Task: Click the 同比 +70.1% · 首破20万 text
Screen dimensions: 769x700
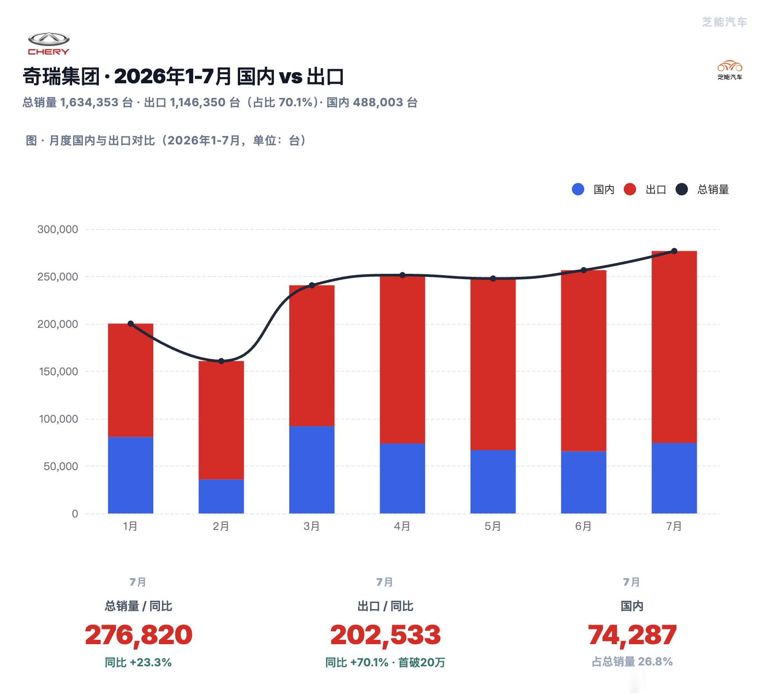Action: (385, 663)
